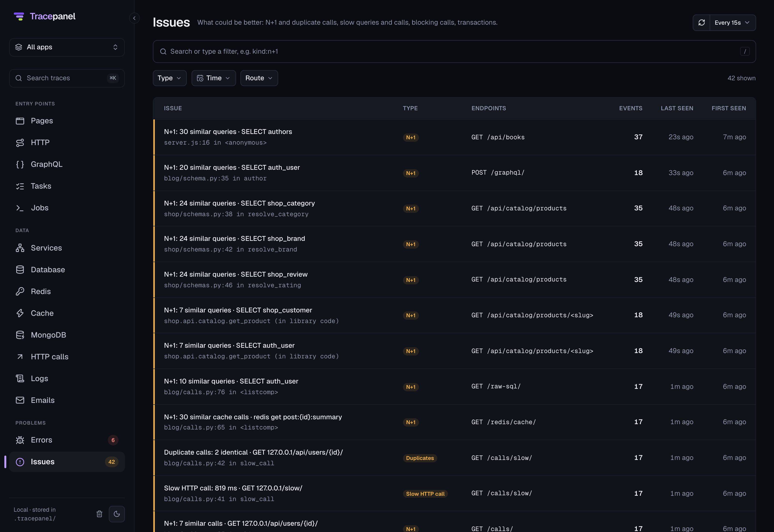Click the Jobs terminal icon

(x=20, y=208)
